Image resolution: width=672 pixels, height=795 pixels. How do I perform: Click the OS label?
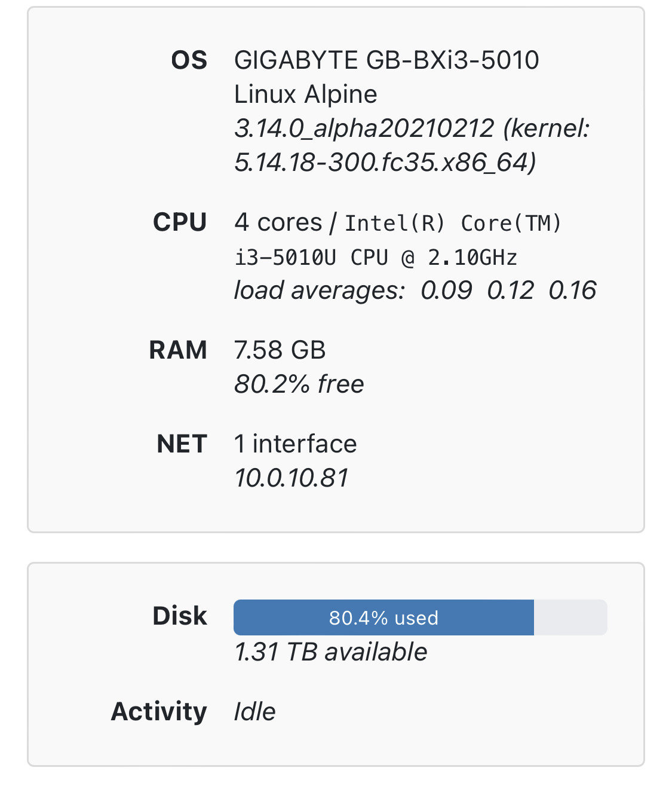coord(189,60)
